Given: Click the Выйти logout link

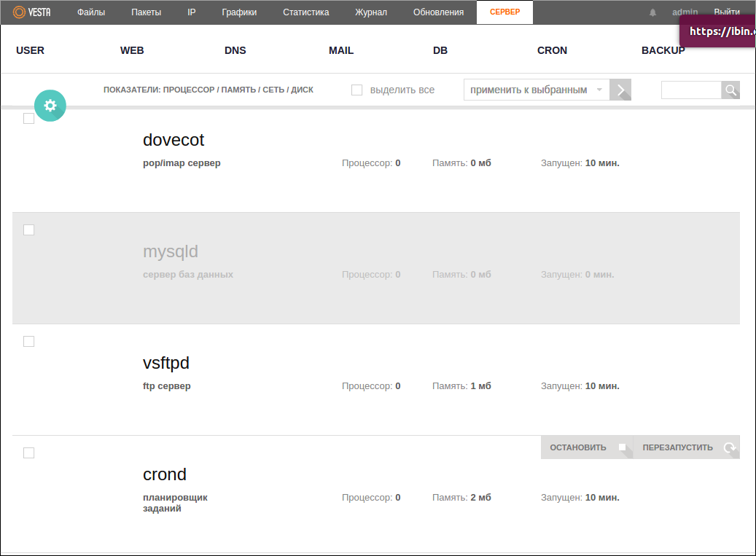Looking at the screenshot, I should (x=727, y=12).
